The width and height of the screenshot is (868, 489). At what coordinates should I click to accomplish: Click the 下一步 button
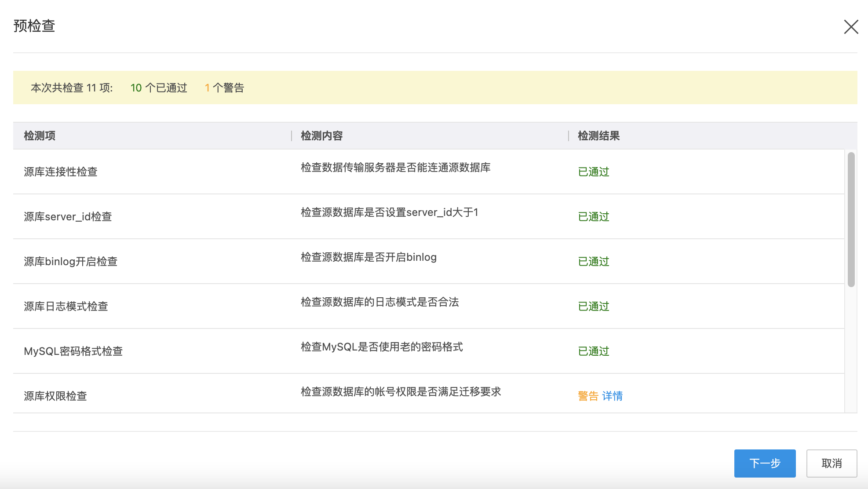765,463
